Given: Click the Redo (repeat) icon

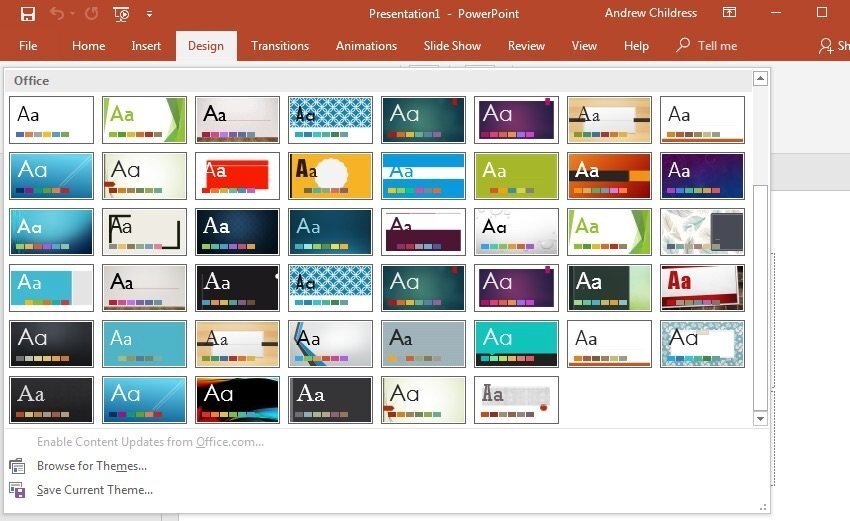Looking at the screenshot, I should 92,14.
